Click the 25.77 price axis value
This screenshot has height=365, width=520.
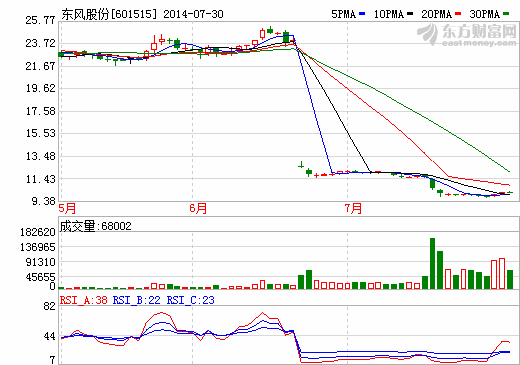(x=40, y=21)
